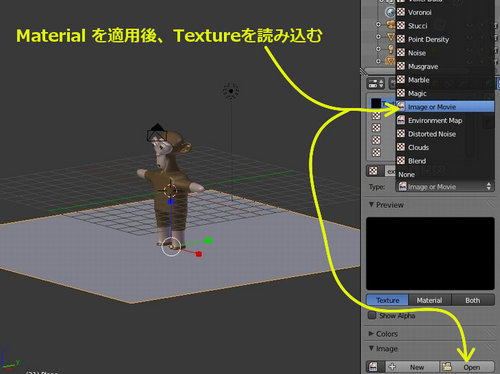Select Image or Movie texture type
The width and height of the screenshot is (500, 374).
click(445, 107)
